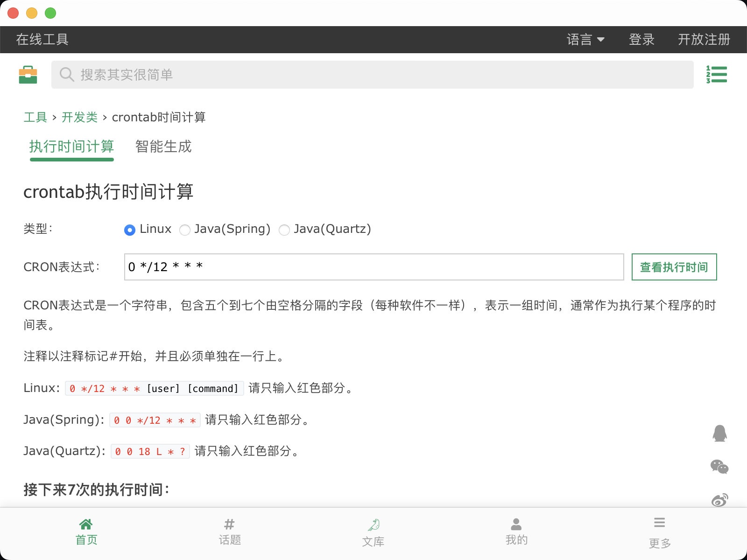Viewport: 747px width, 560px height.
Task: Open the 文库 library bird icon
Action: [373, 533]
